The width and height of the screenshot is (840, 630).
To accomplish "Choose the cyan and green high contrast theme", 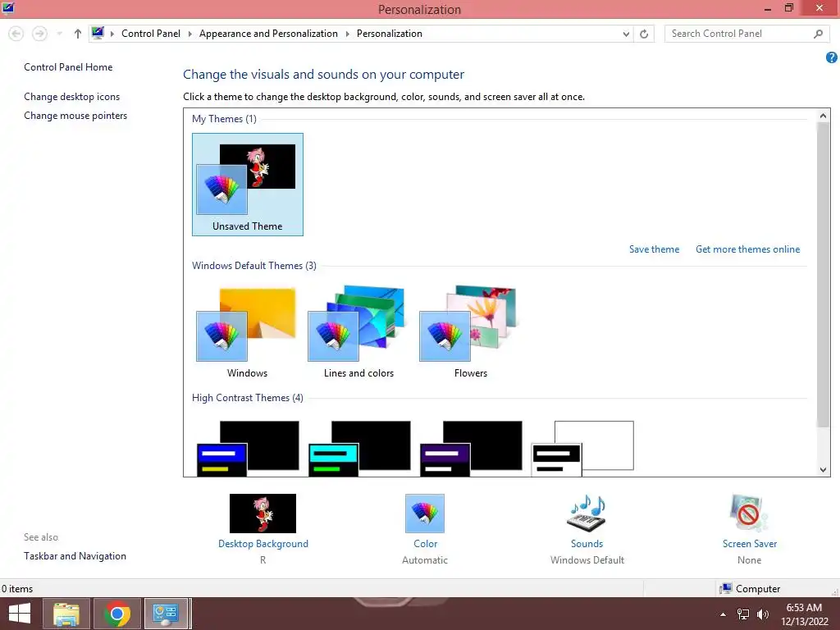I will [359, 449].
